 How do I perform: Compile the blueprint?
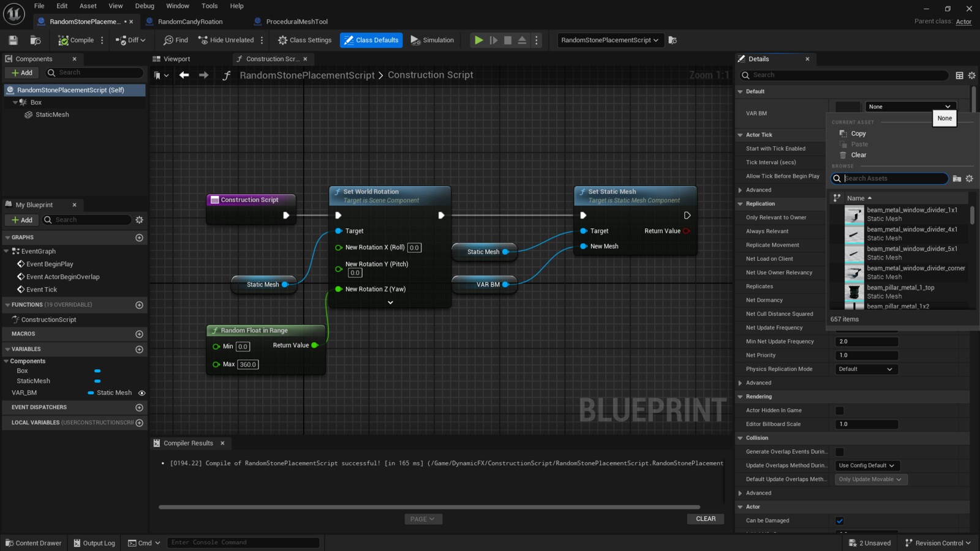pos(76,40)
